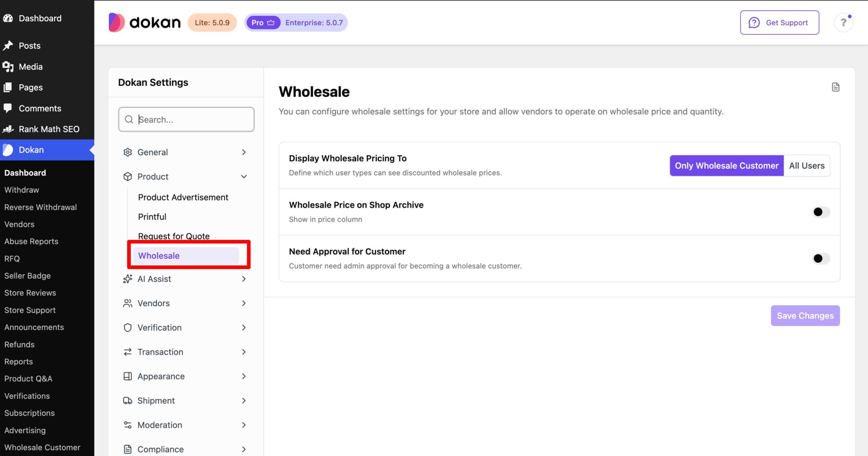
Task: Toggle Need Approval for Customer switch
Action: click(x=821, y=259)
